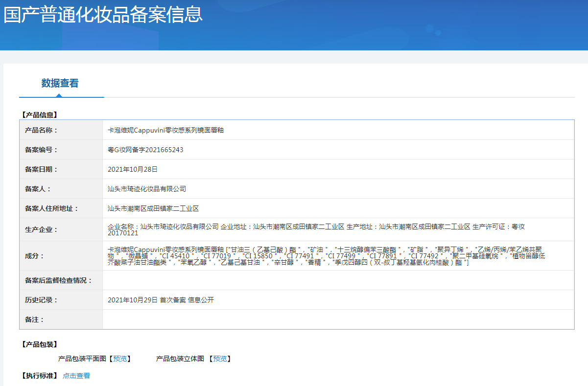Select address 汕头市潮南区成田镇家二工业区 in address row

(x=153, y=208)
